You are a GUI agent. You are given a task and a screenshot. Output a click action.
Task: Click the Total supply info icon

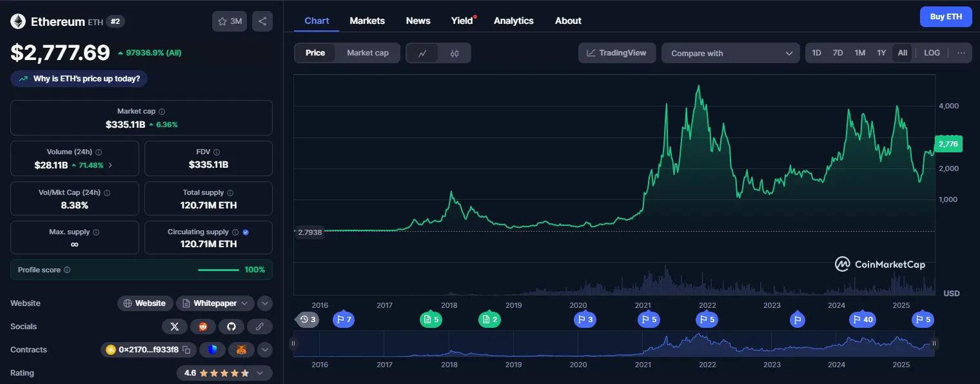click(230, 193)
